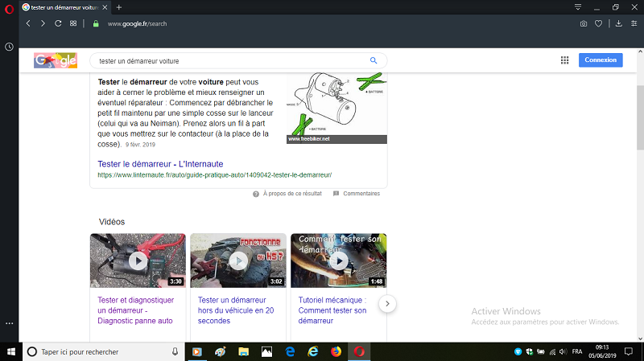The height and width of the screenshot is (361, 644).
Task: Open network status tray icon
Action: tap(552, 352)
